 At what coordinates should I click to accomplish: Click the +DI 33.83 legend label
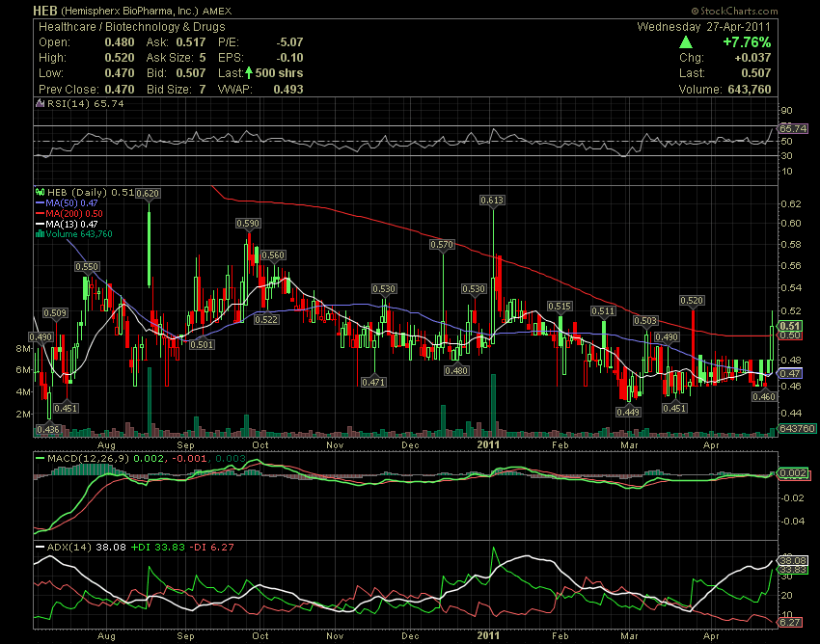click(x=158, y=548)
